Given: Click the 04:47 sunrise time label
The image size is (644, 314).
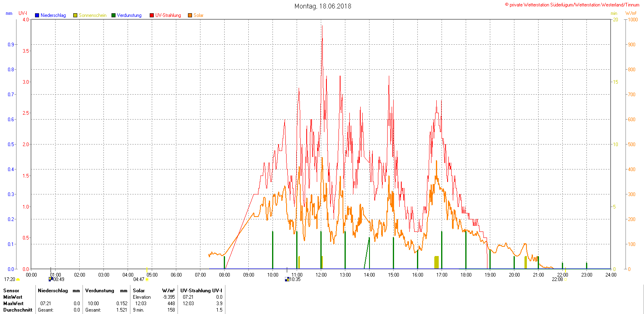Looking at the screenshot, I should click(x=139, y=279).
